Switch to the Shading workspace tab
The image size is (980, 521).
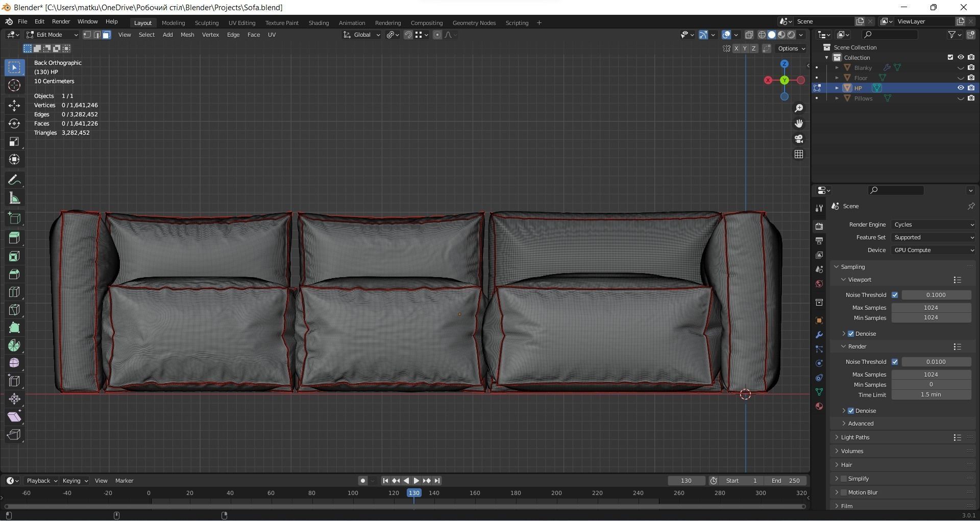pyautogui.click(x=318, y=23)
